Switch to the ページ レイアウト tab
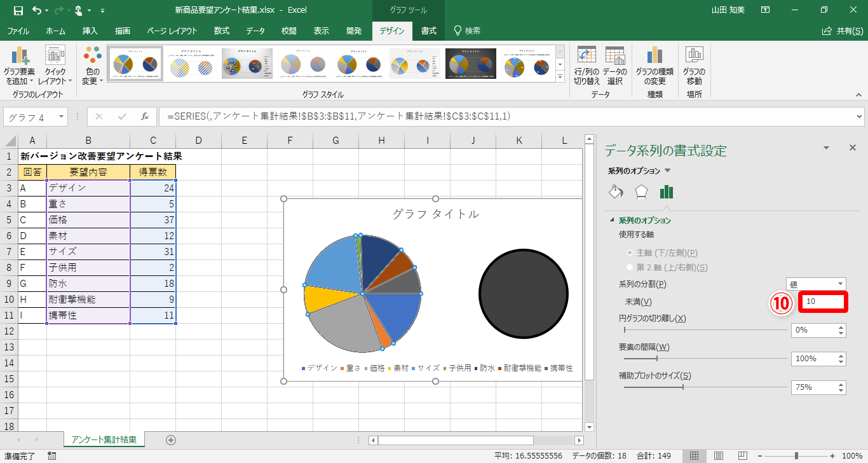Viewport: 868px width, 463px height. 172,31
